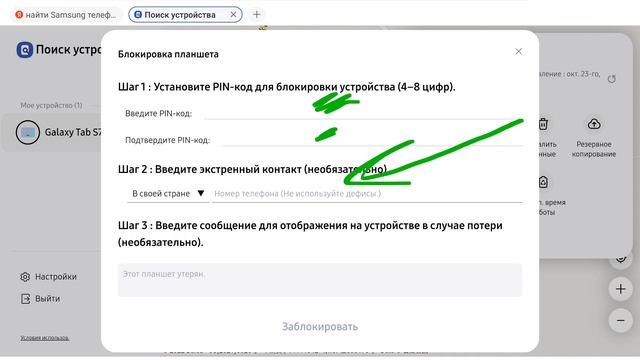The width and height of the screenshot is (640, 360).
Task: Click the refresh update icon
Action: (x=611, y=79)
